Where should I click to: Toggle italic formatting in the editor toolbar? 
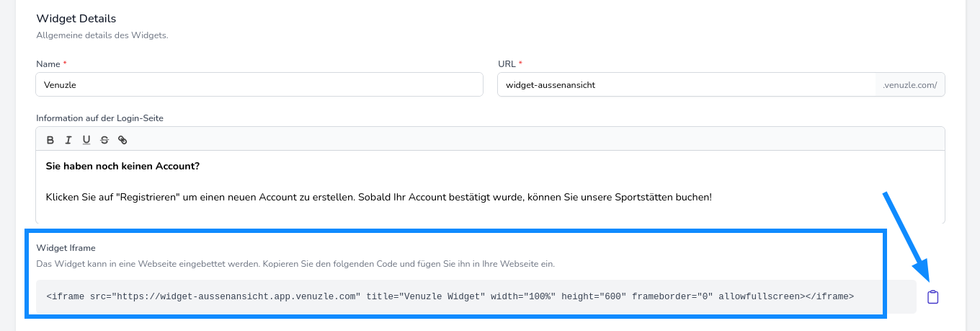pos(68,140)
